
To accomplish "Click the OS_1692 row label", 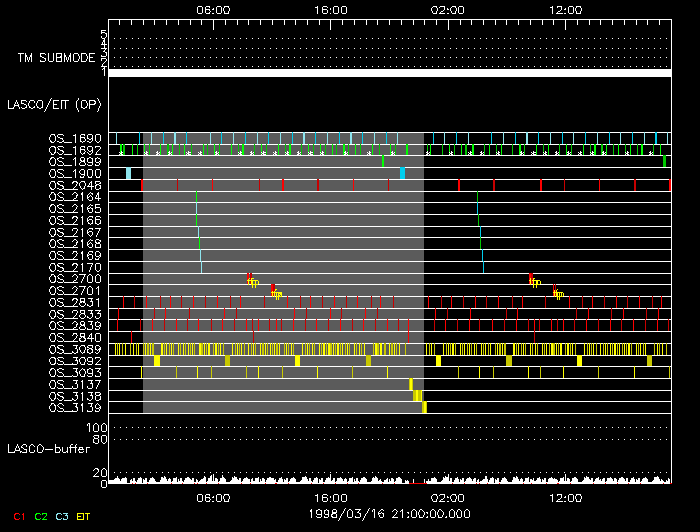I will (75, 150).
